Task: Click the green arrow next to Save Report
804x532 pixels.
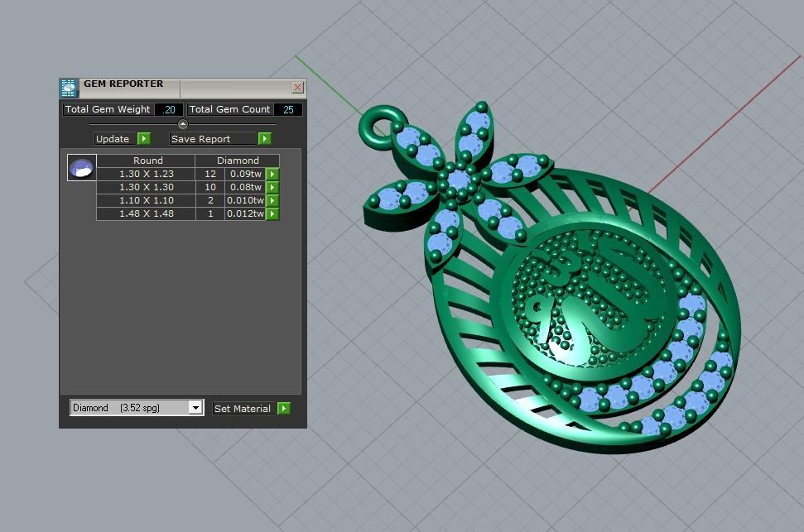Action: [x=264, y=139]
